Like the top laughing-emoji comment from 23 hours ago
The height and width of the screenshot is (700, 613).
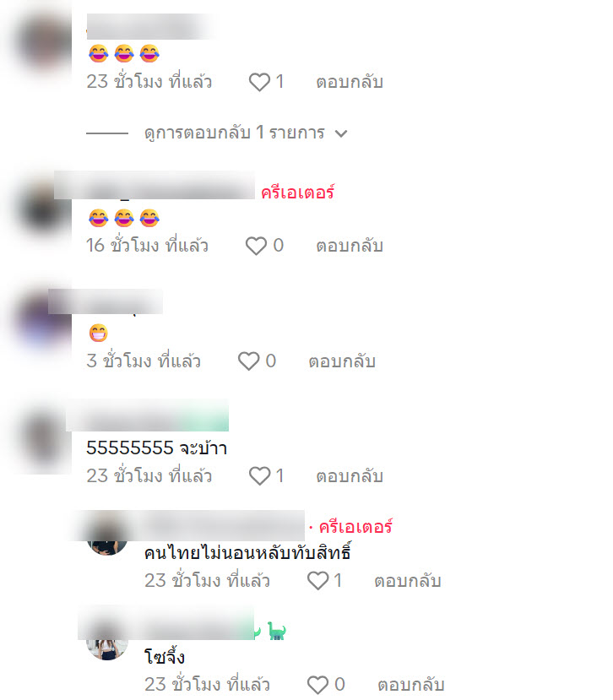(259, 82)
